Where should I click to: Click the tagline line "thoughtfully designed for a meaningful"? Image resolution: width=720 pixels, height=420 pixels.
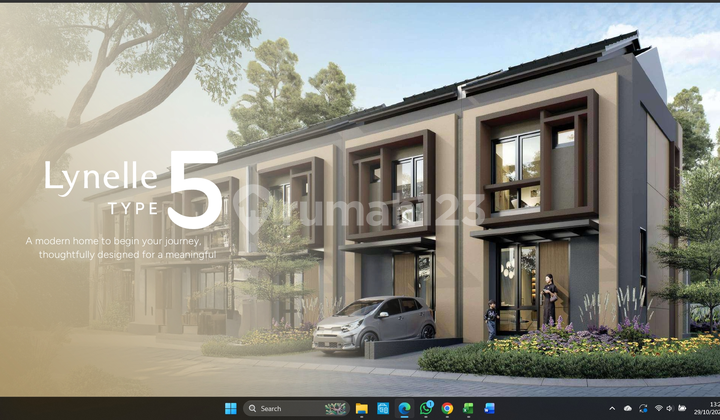pyautogui.click(x=127, y=254)
